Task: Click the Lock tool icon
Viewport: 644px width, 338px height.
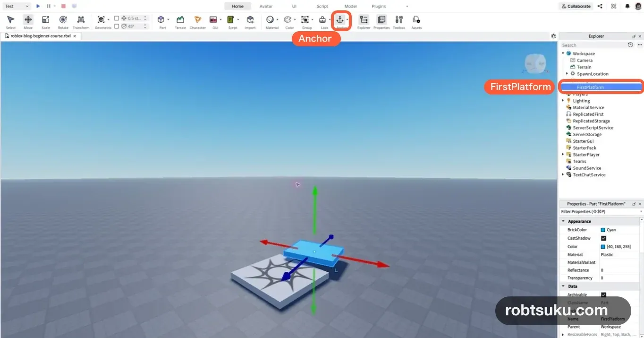Action: (322, 19)
